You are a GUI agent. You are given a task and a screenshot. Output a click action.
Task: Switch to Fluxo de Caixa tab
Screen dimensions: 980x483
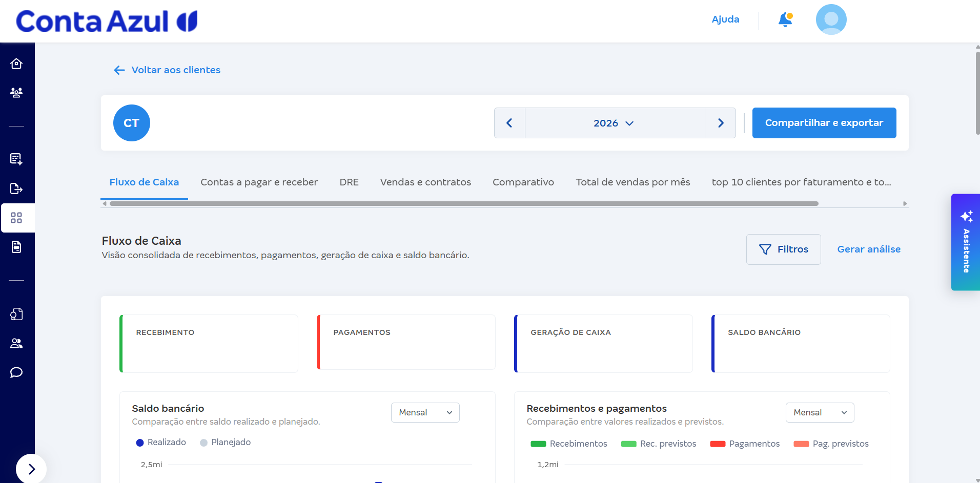tap(144, 182)
